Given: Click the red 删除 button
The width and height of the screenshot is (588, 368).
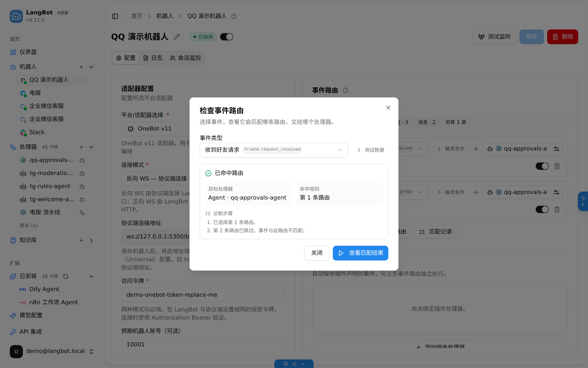Looking at the screenshot, I should pos(563,37).
